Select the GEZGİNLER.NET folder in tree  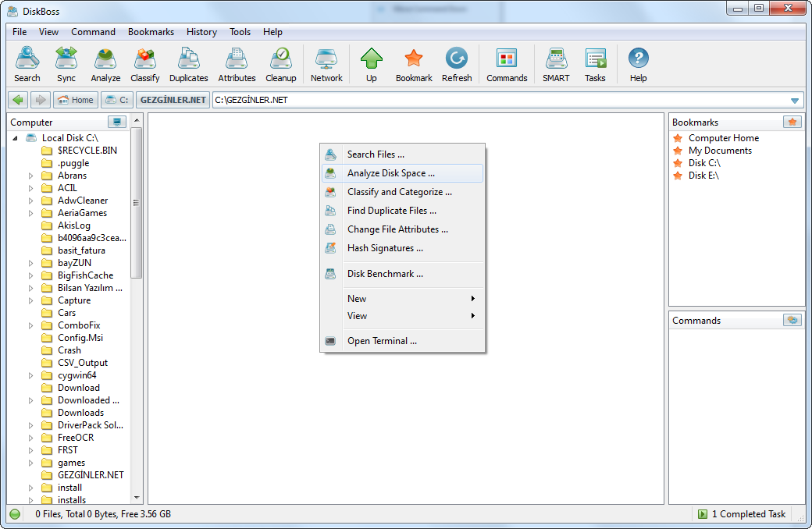click(91, 475)
